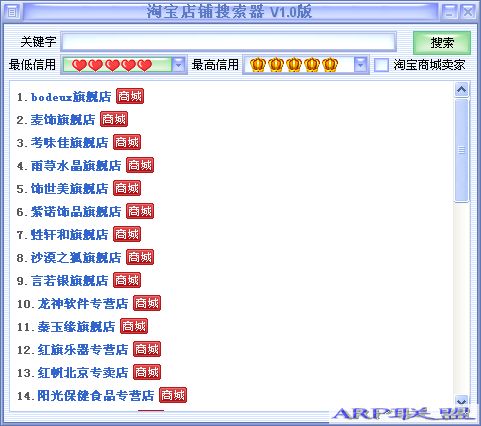Click the 商城 badge beside 阳光保健食品专营店
Image resolution: width=481 pixels, height=426 pixels.
[x=173, y=395]
